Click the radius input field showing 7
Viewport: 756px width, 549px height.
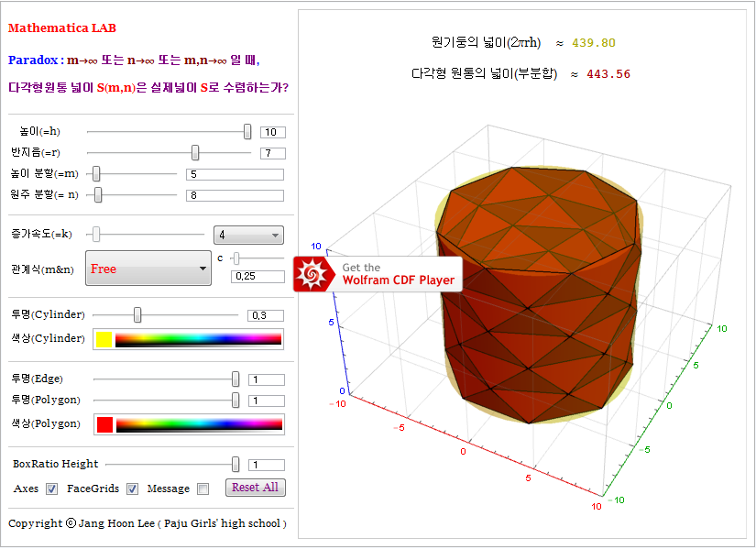[x=273, y=153]
